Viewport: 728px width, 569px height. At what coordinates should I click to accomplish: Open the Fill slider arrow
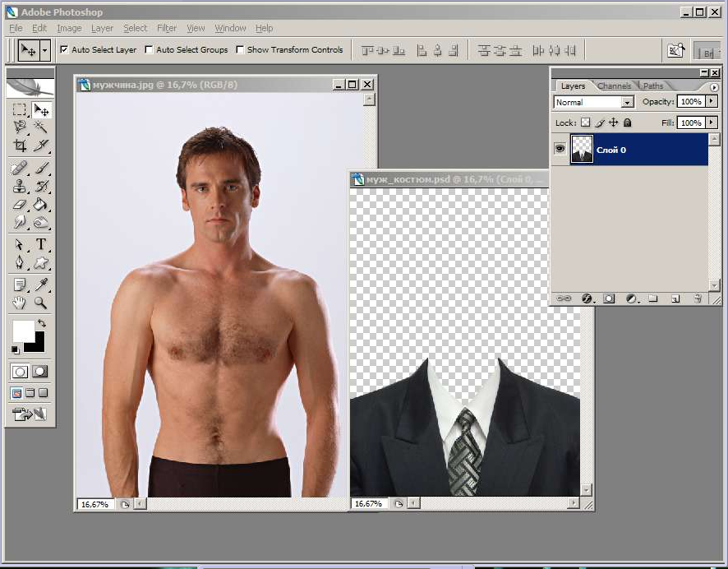[x=712, y=123]
